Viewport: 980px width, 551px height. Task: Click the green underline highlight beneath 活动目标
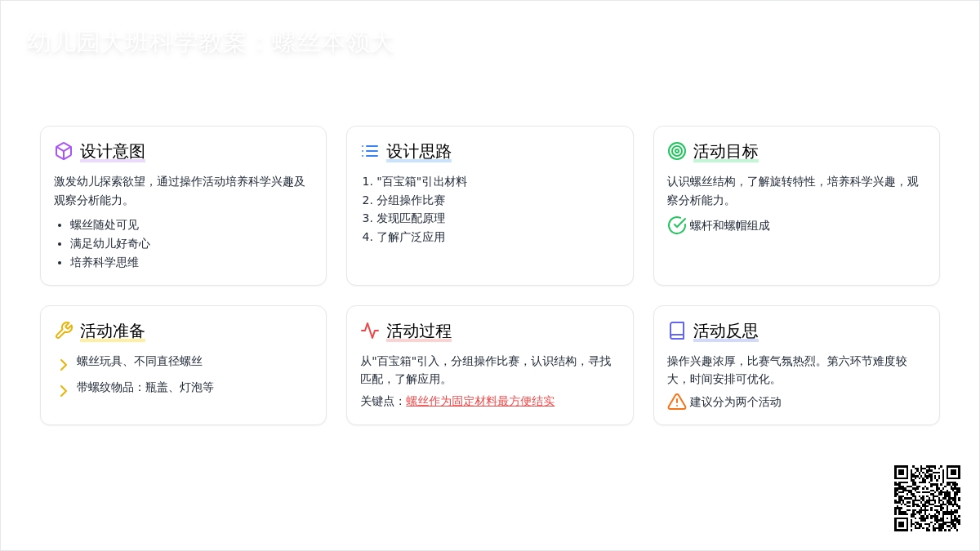(724, 160)
